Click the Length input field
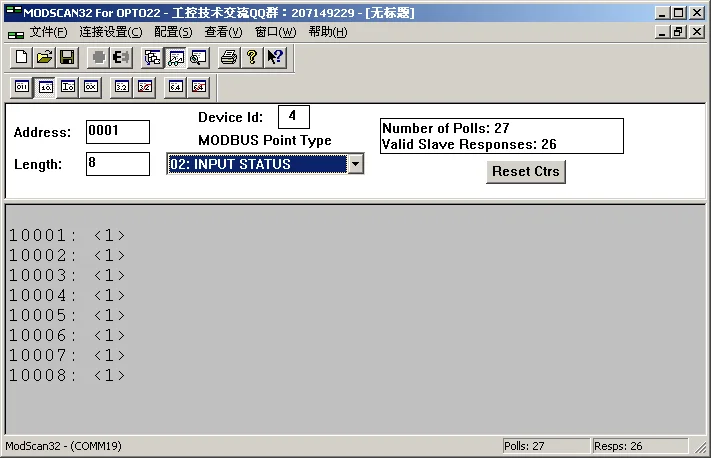 (x=118, y=164)
